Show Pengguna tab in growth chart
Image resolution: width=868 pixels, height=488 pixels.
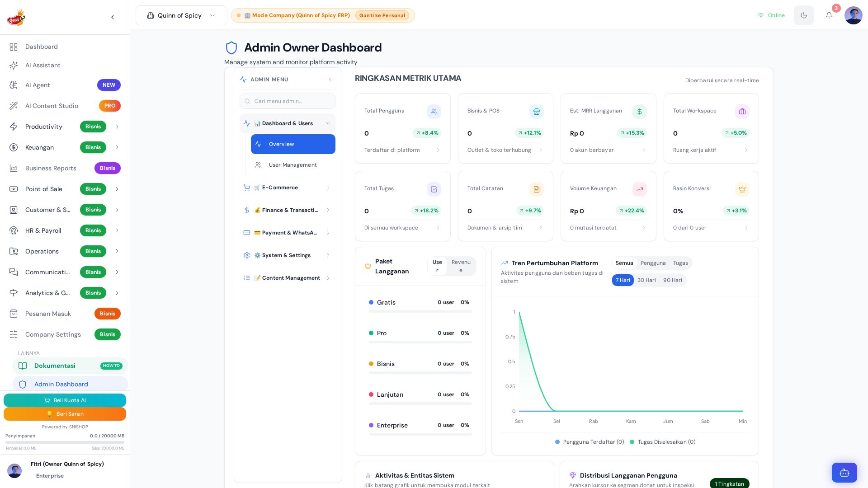653,263
